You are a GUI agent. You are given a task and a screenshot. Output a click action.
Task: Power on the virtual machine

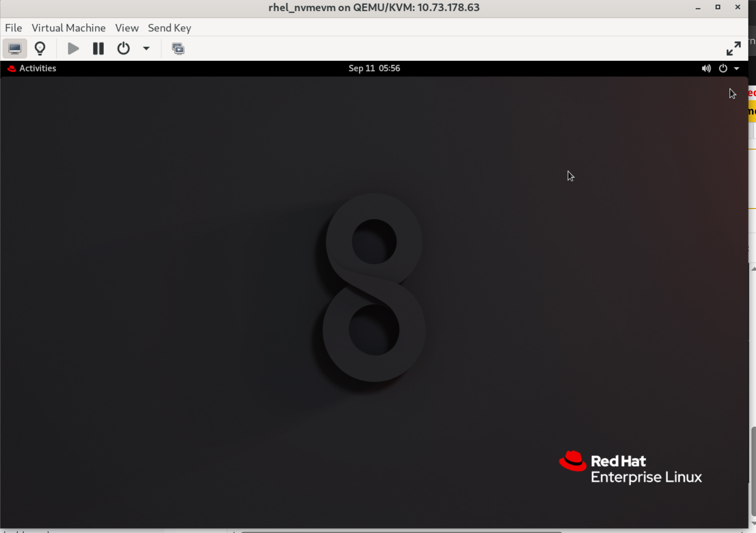73,49
